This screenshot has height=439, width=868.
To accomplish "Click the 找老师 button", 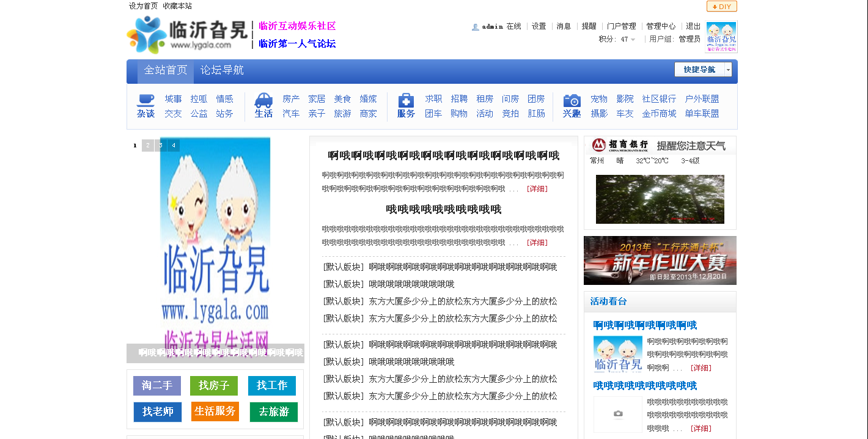I will tap(158, 412).
